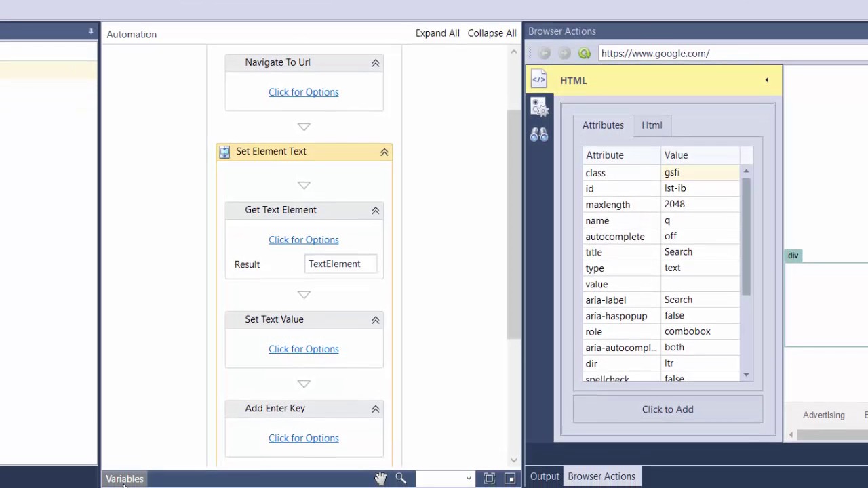Click the Set Text Value activity title

(x=274, y=319)
